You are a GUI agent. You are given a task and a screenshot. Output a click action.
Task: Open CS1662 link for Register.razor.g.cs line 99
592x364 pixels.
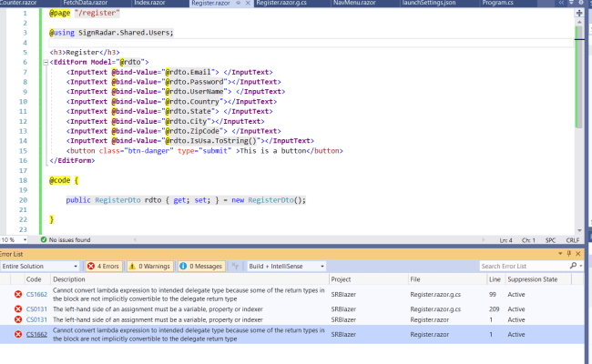36,295
